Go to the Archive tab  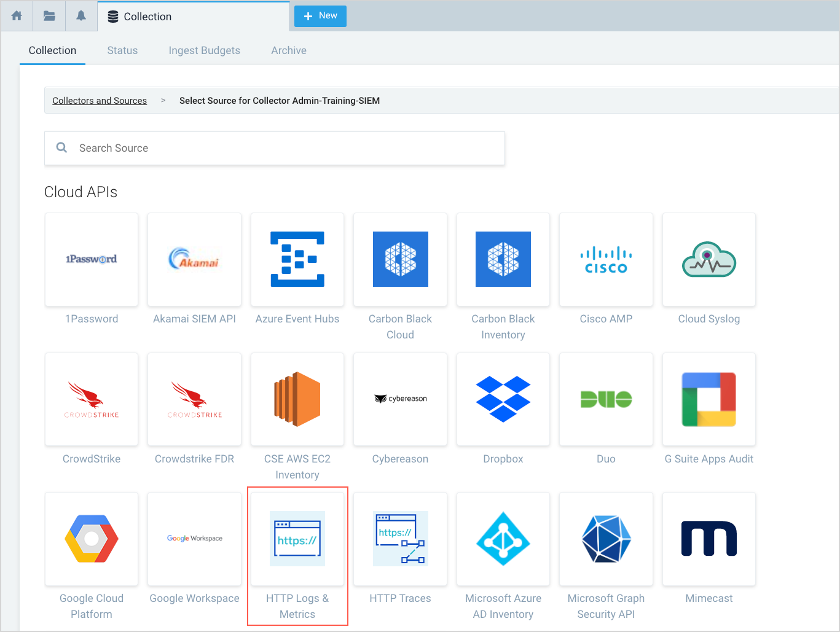pos(289,50)
